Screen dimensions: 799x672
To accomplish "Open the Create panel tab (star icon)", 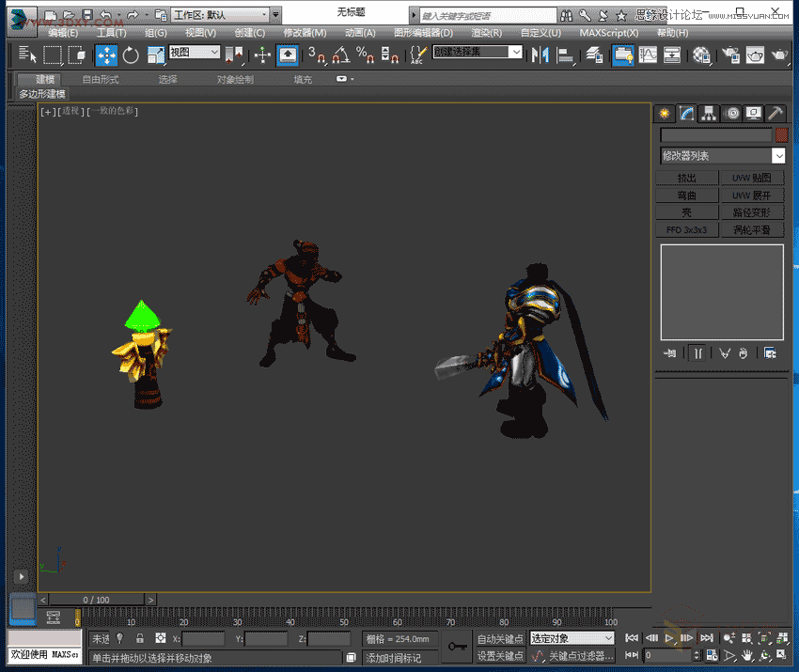I will tap(665, 114).
